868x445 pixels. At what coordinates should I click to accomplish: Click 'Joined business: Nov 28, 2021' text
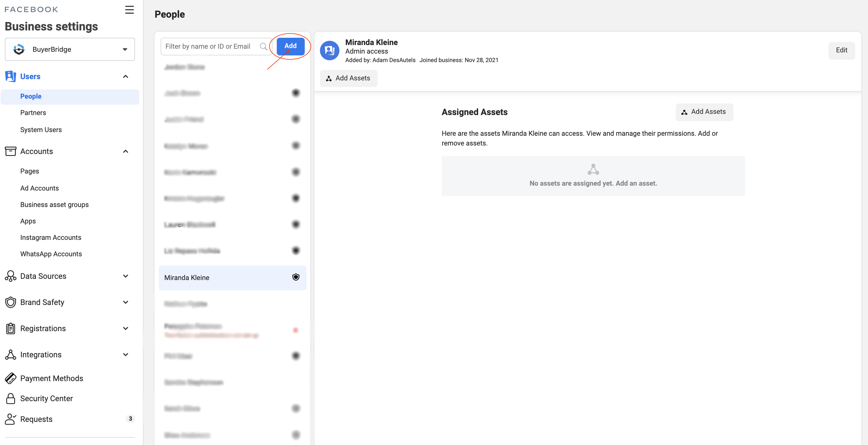click(459, 60)
